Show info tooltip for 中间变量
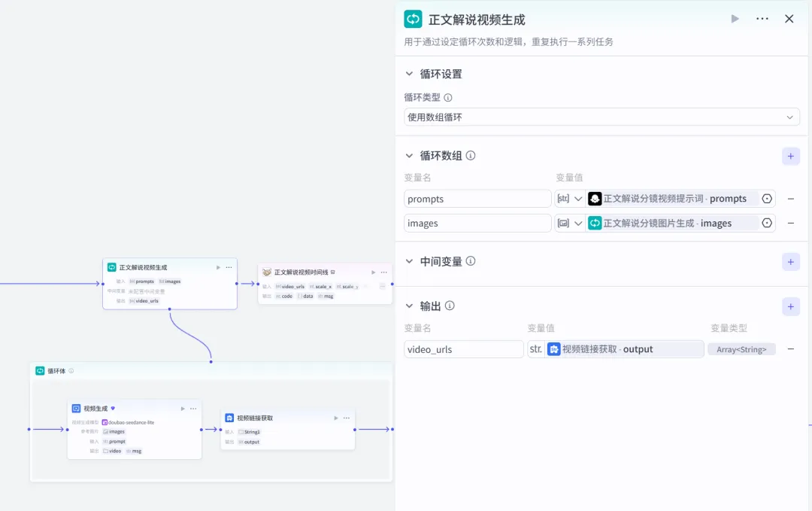812x511 pixels. (471, 261)
